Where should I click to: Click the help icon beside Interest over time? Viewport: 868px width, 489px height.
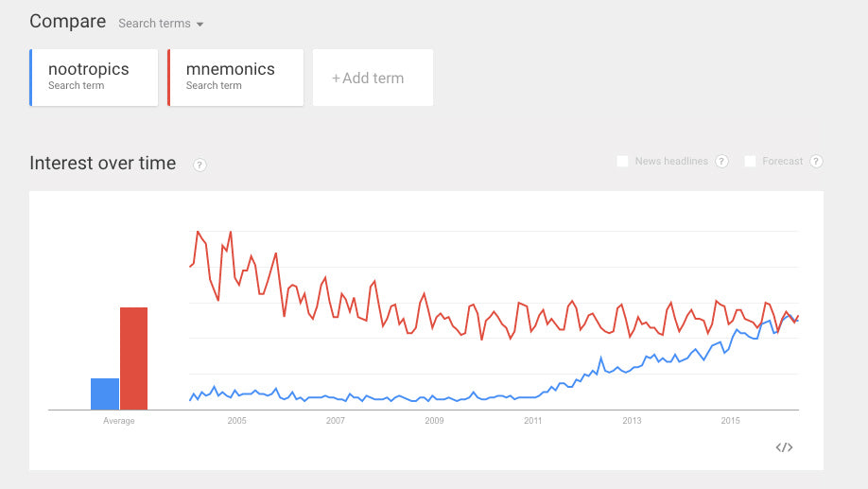pos(200,165)
